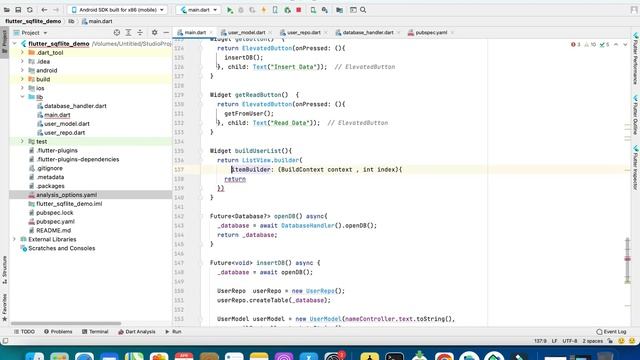Viewport: 640px width, 360px height.
Task: Close the main.dart editor tab
Action: point(211,33)
